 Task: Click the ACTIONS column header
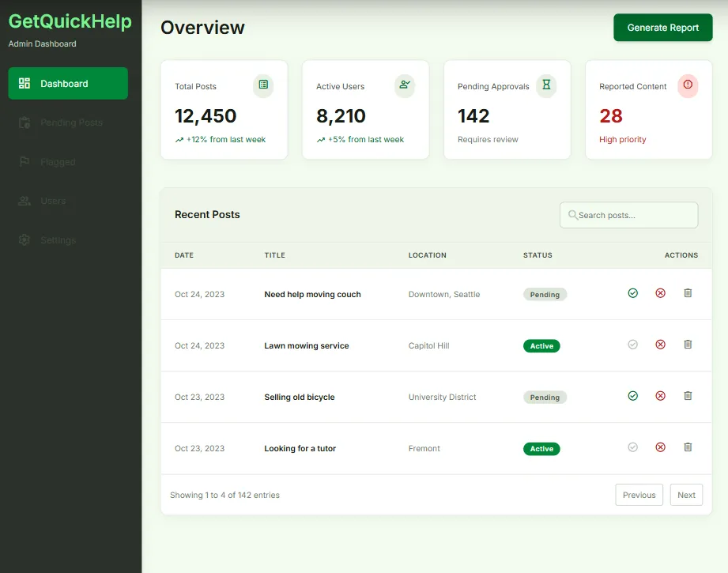tap(681, 255)
